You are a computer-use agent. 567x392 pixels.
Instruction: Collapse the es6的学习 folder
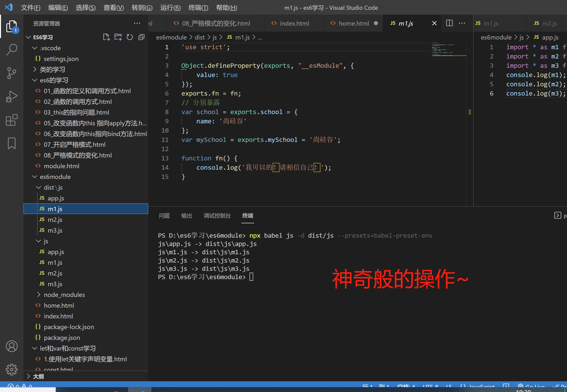pos(86,80)
